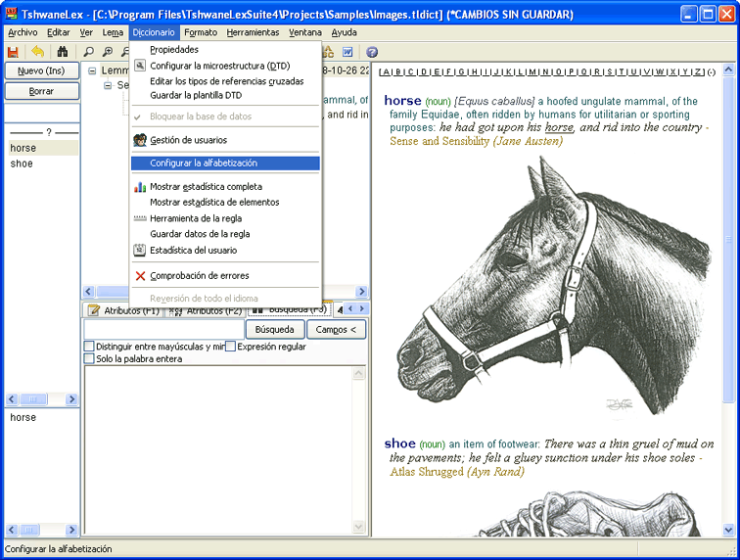Select Guardar datos de la regla

[225, 234]
